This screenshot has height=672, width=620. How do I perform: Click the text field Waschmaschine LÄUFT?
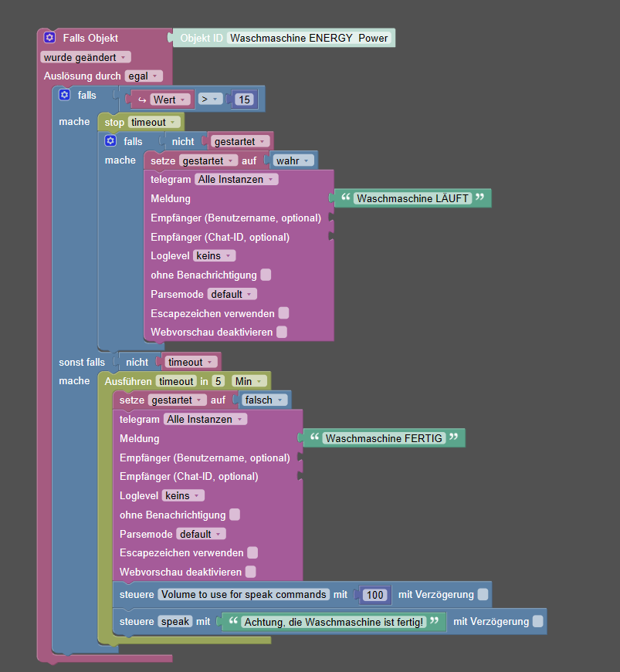click(412, 198)
